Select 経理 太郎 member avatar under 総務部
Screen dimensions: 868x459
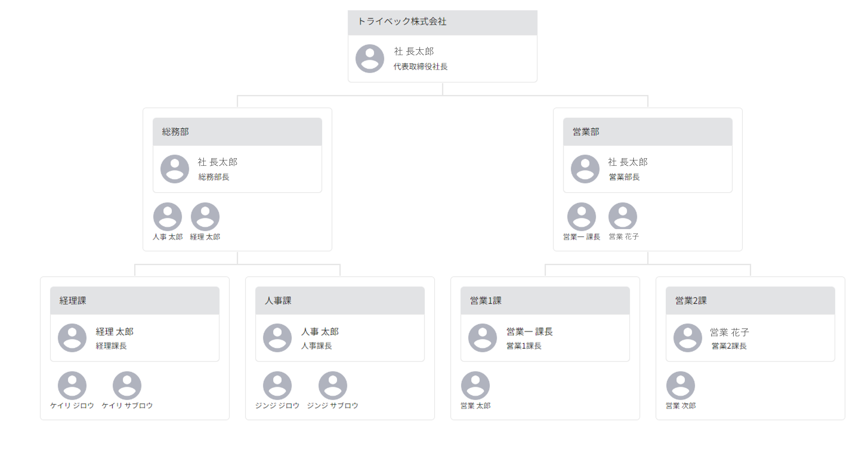coord(205,216)
